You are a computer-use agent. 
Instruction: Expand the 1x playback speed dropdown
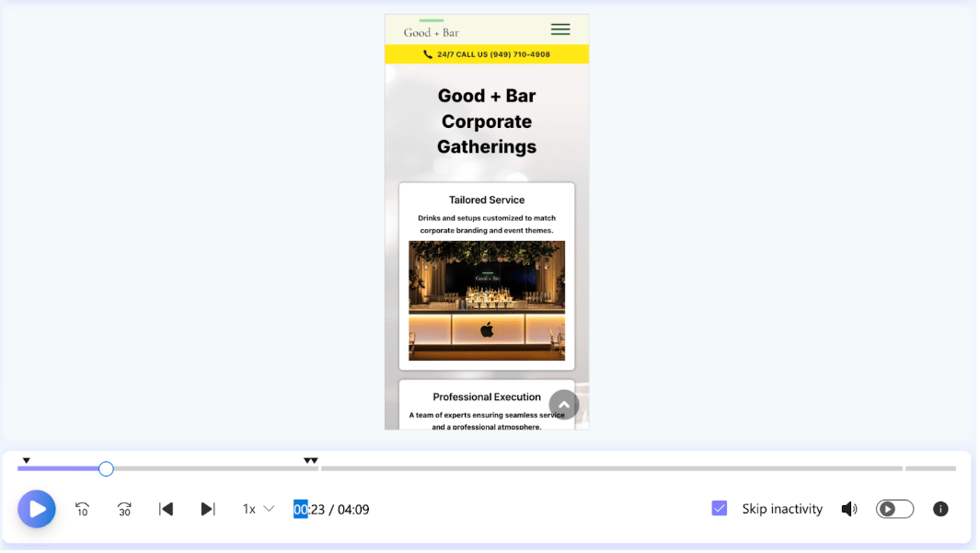(x=258, y=509)
